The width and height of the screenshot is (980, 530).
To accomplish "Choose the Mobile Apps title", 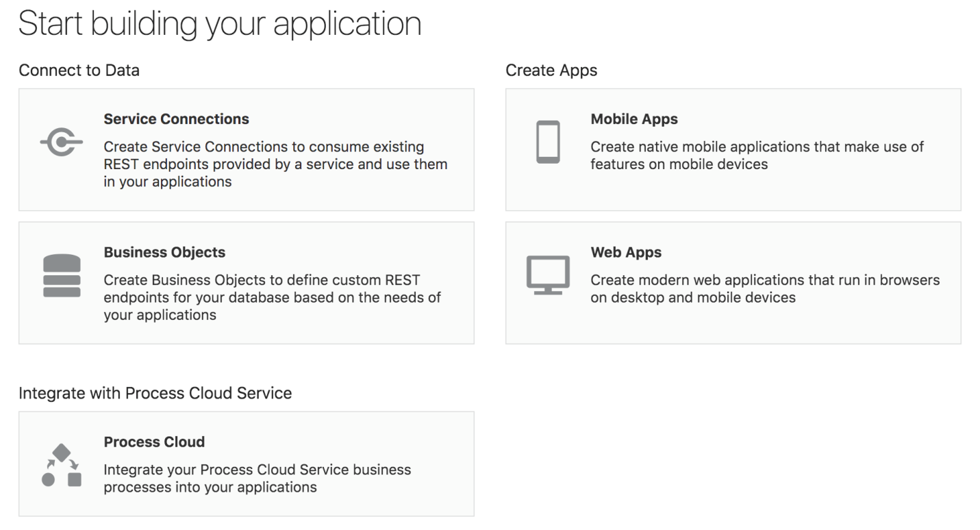I will [x=634, y=119].
